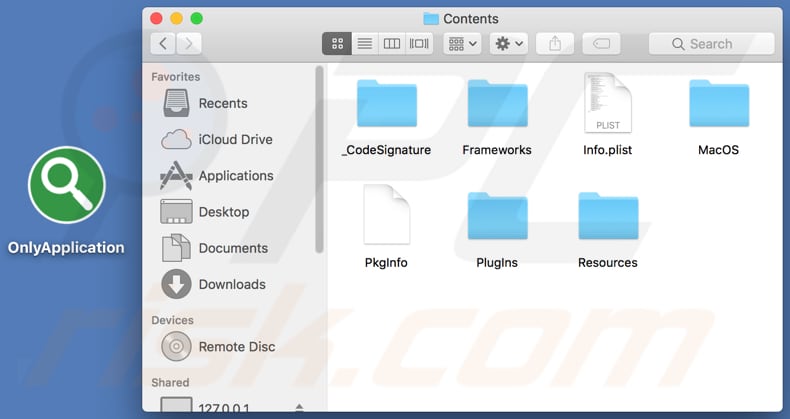Select the Info.plist file icon
Image resolution: width=790 pixels, height=419 pixels.
[608, 103]
